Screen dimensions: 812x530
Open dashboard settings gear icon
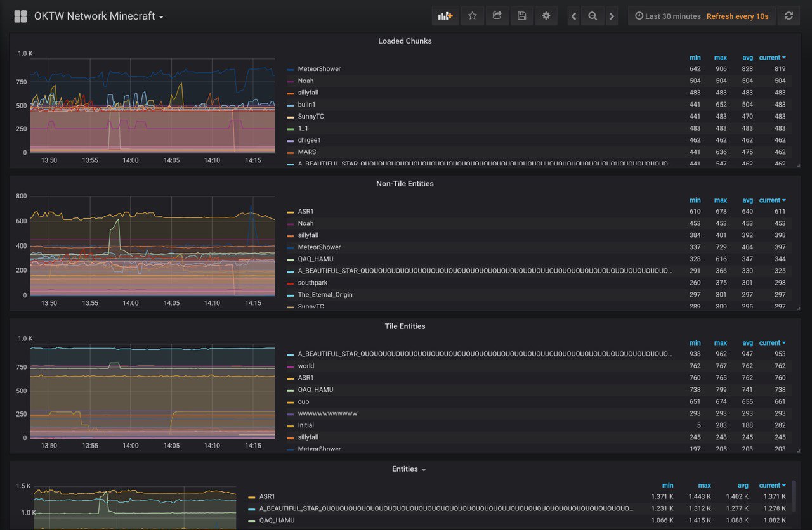546,16
